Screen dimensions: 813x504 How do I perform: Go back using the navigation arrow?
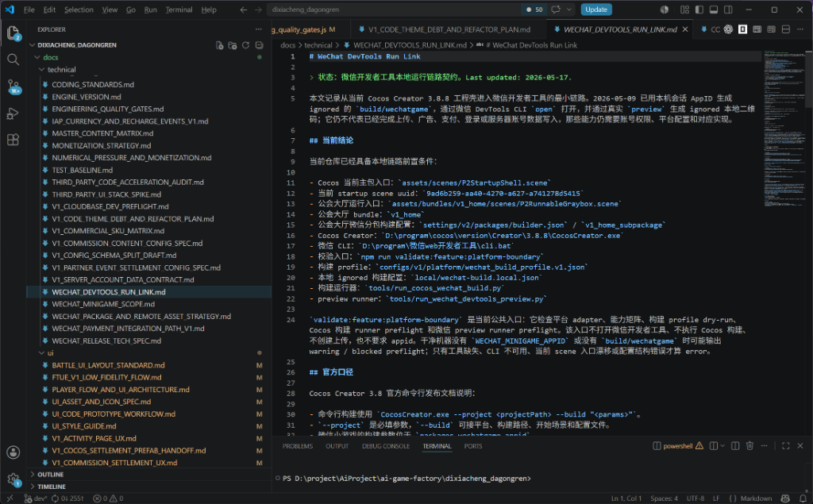(244, 10)
